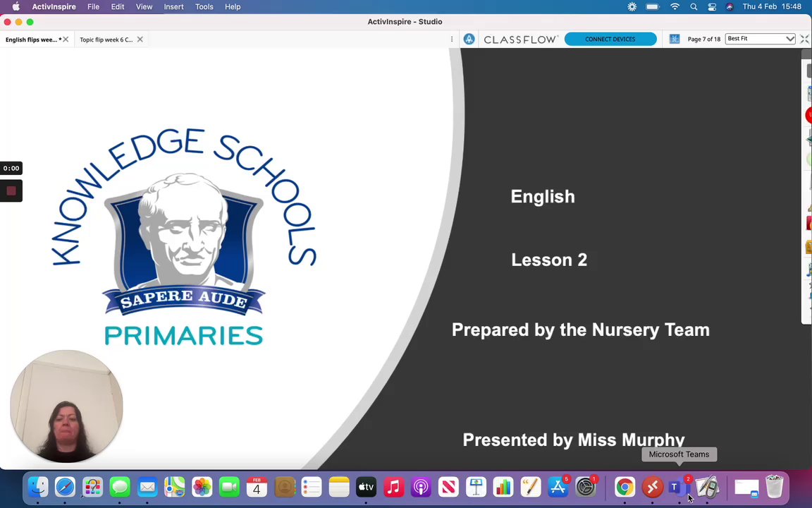Screen dimensions: 812x508
Task: Select the "Lesson 2" text on the slide
Action: (x=549, y=260)
